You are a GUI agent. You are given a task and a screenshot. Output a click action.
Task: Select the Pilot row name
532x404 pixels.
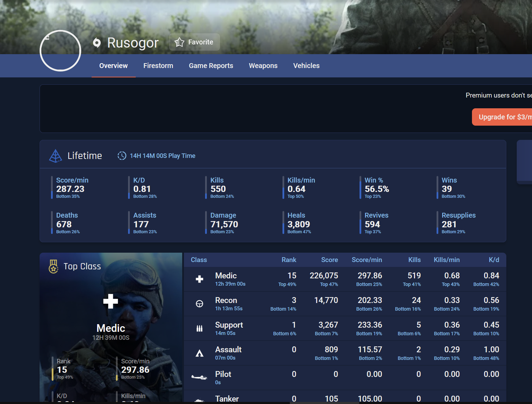click(223, 374)
